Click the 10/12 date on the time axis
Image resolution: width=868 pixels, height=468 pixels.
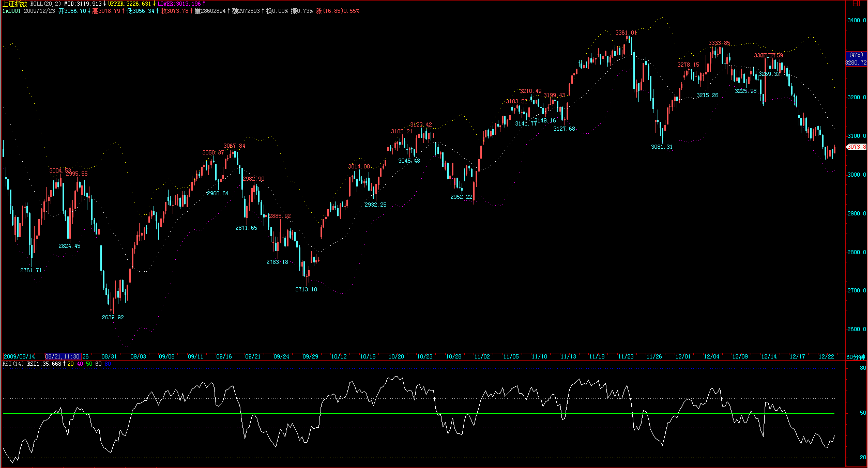[x=339, y=356]
